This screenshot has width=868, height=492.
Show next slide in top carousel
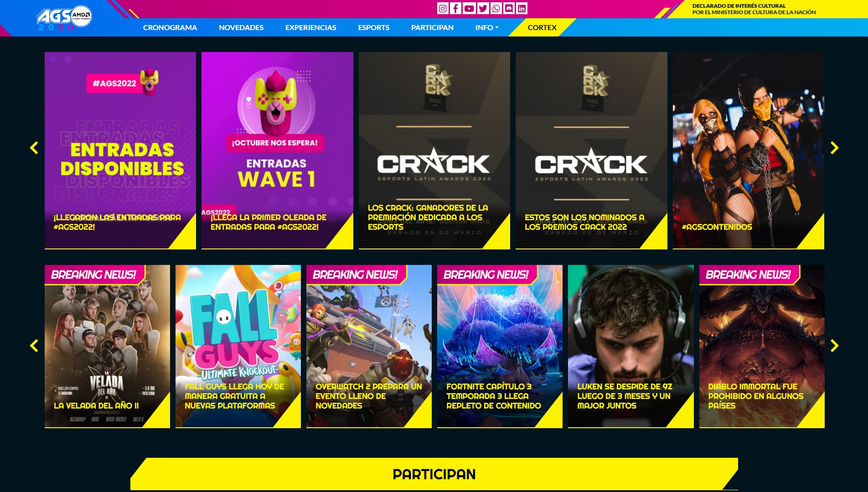tap(834, 148)
